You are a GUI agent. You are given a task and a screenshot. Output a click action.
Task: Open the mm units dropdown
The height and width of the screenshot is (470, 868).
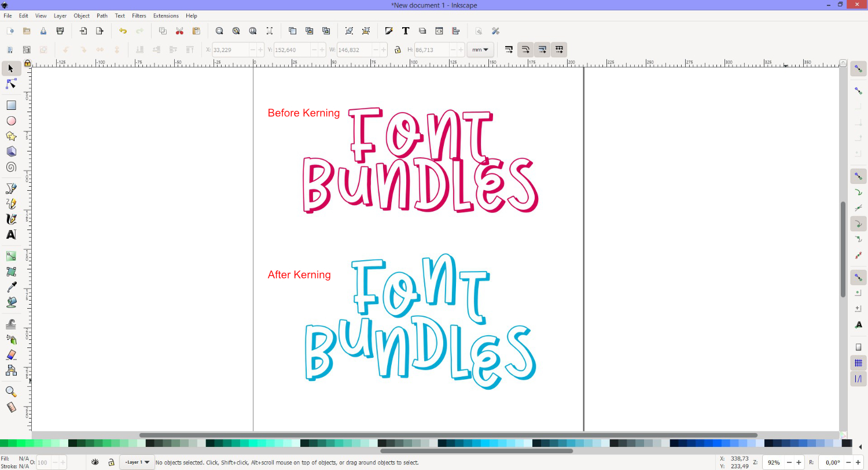tap(480, 50)
